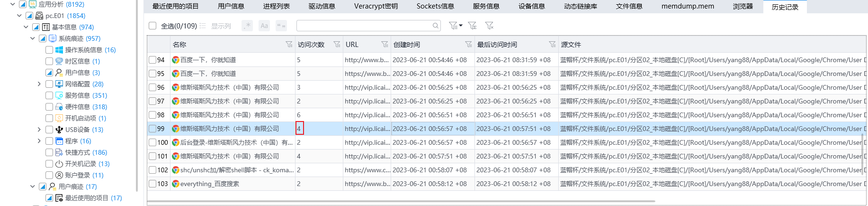Screen dimensions: 868x206
Task: Toggle case-sensitive Aa search option
Action: coord(264,26)
